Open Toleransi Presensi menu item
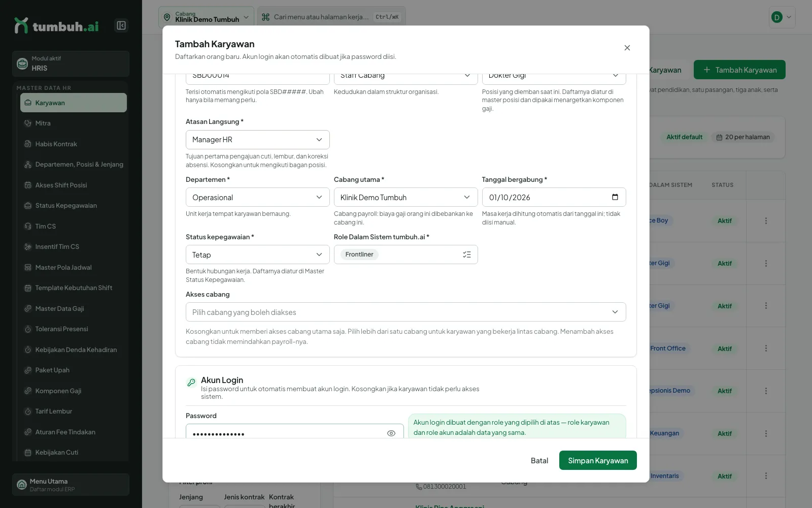This screenshot has width=812, height=508. coord(74,329)
